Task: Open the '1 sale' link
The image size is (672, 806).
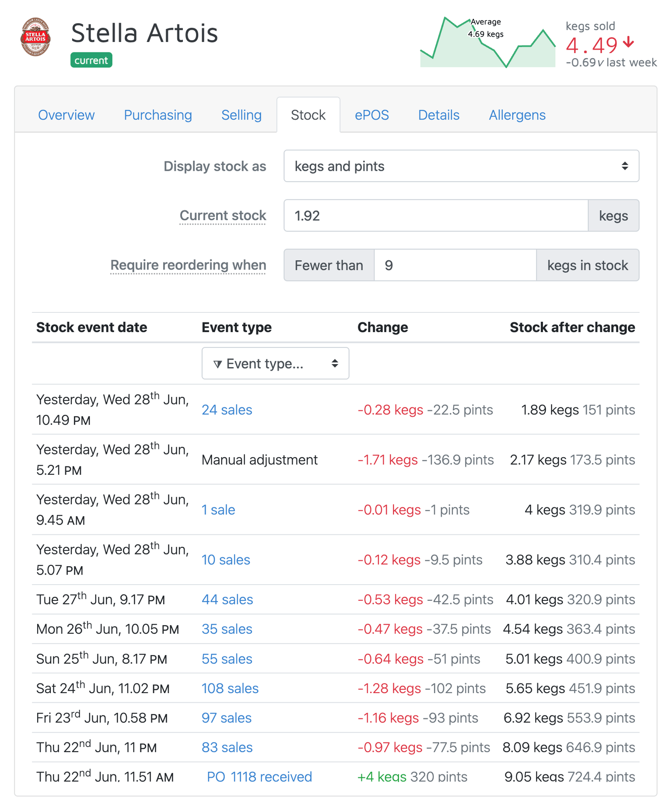Action: [x=218, y=510]
